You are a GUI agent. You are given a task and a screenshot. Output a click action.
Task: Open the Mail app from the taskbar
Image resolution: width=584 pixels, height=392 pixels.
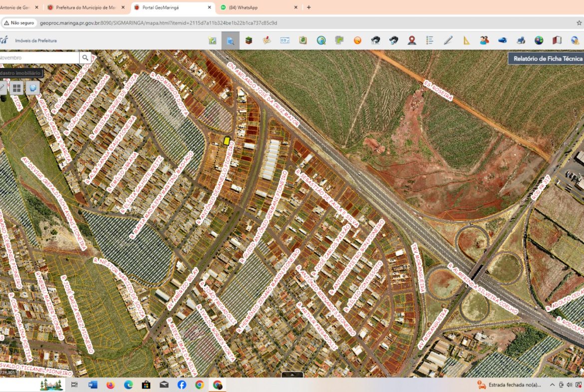(x=164, y=385)
